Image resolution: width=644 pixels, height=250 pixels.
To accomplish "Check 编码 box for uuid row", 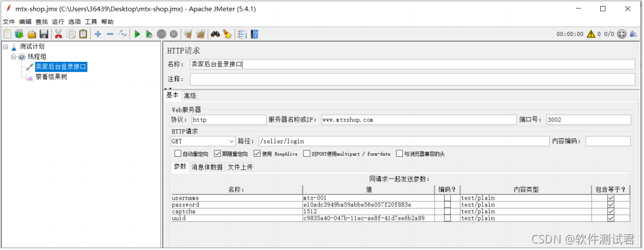I will point(447,218).
